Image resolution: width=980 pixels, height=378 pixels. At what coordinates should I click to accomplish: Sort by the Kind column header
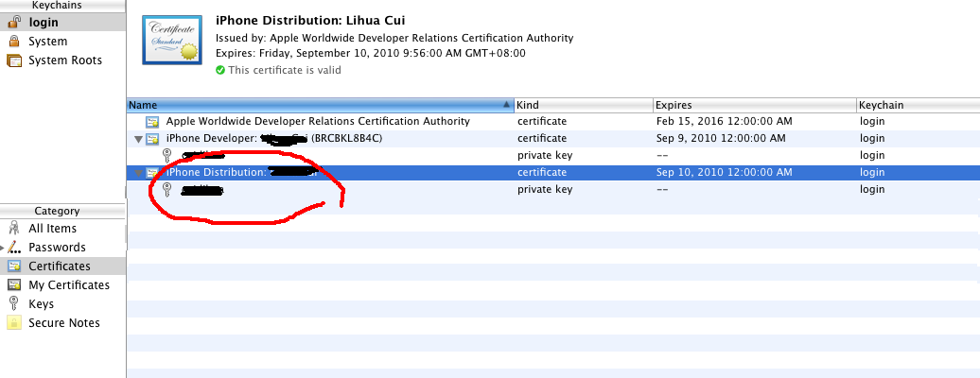click(x=584, y=105)
